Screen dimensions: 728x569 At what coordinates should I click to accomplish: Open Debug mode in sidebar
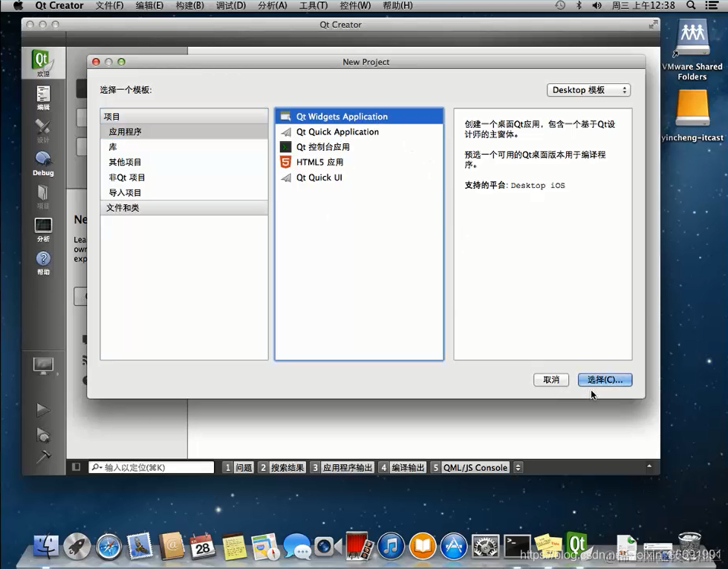(x=43, y=163)
